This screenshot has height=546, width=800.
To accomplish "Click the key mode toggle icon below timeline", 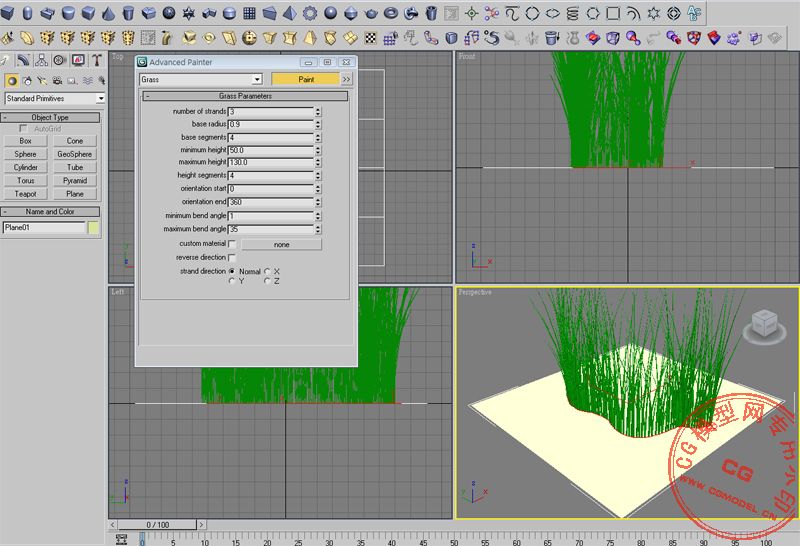I will [x=121, y=540].
